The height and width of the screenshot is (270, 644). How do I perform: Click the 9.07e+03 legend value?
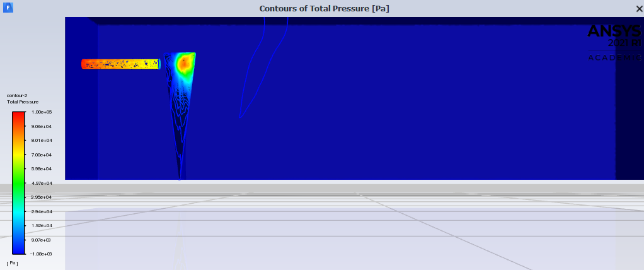click(42, 240)
